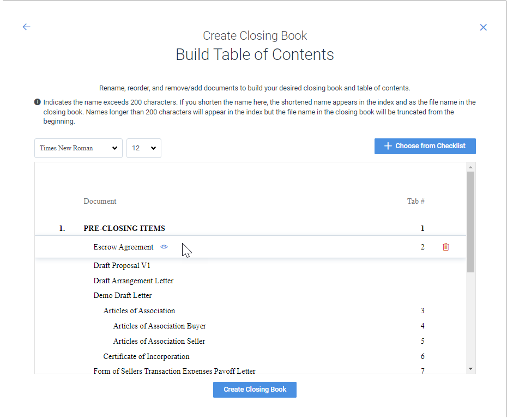Close the Create Closing Book dialog
507x420 pixels.
point(483,27)
